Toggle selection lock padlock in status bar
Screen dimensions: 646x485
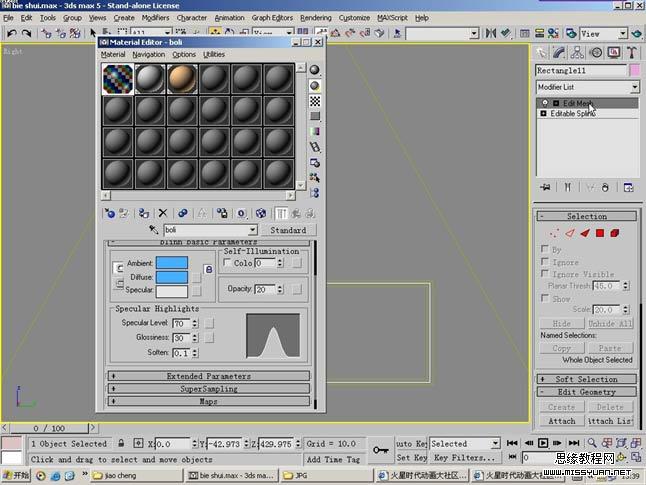coord(121,443)
